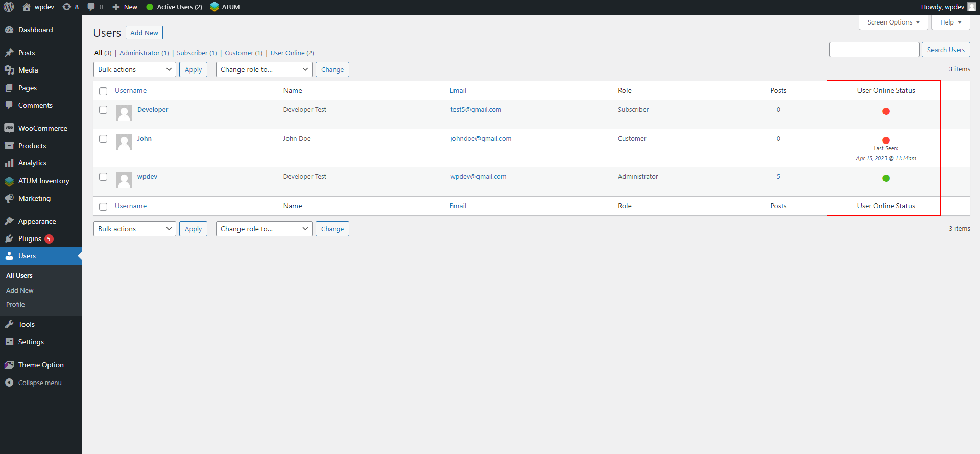
Task: Click the ATUM Inventory icon in sidebar
Action: pos(9,181)
